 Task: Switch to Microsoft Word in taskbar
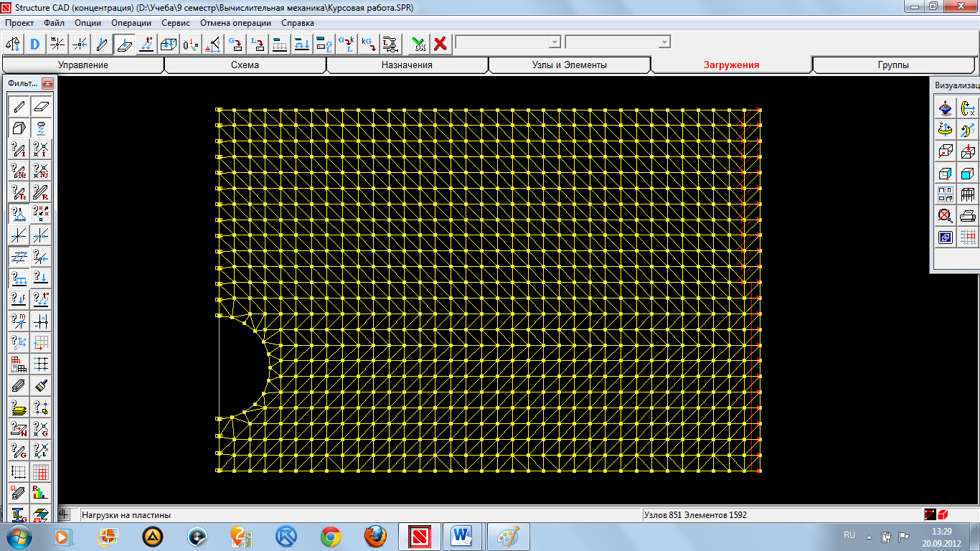463,536
